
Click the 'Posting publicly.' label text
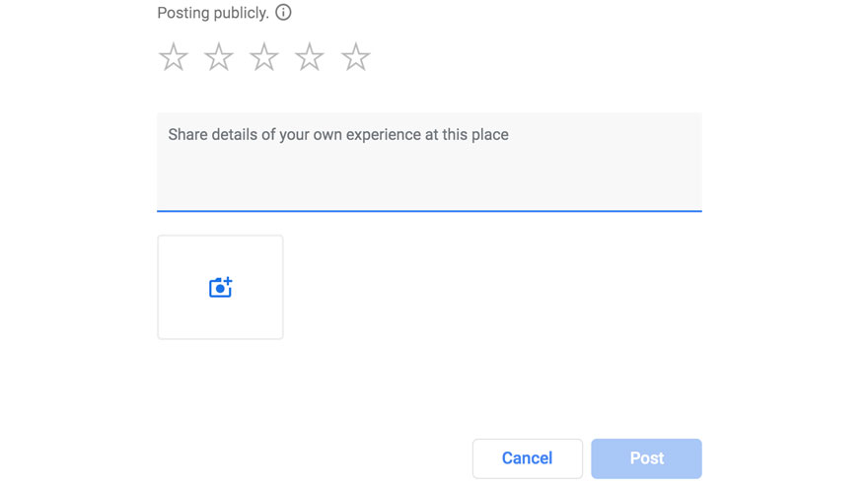pyautogui.click(x=213, y=13)
